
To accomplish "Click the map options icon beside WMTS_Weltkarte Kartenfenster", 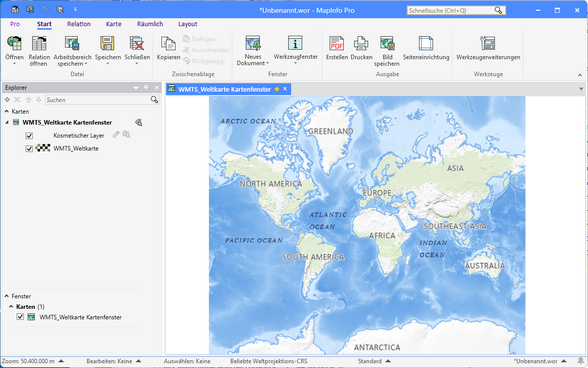I will (138, 123).
